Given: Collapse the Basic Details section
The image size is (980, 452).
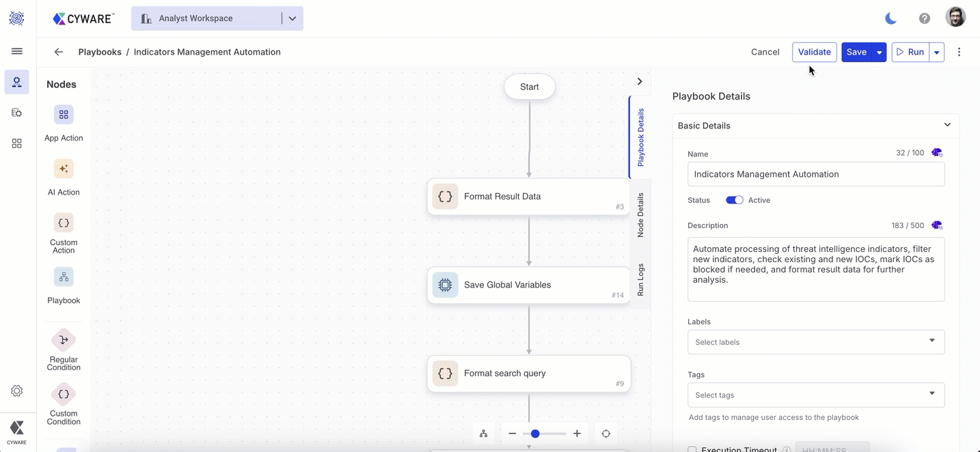Looking at the screenshot, I should tap(947, 125).
